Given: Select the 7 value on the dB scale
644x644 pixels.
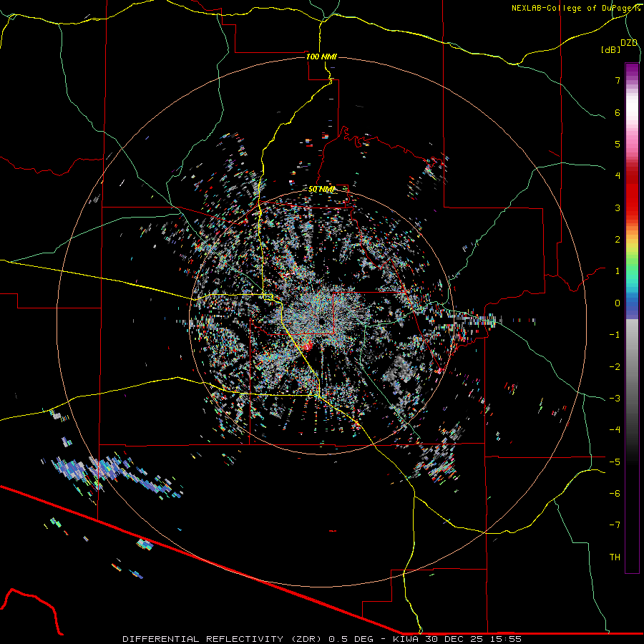Looking at the screenshot, I should coord(618,80).
